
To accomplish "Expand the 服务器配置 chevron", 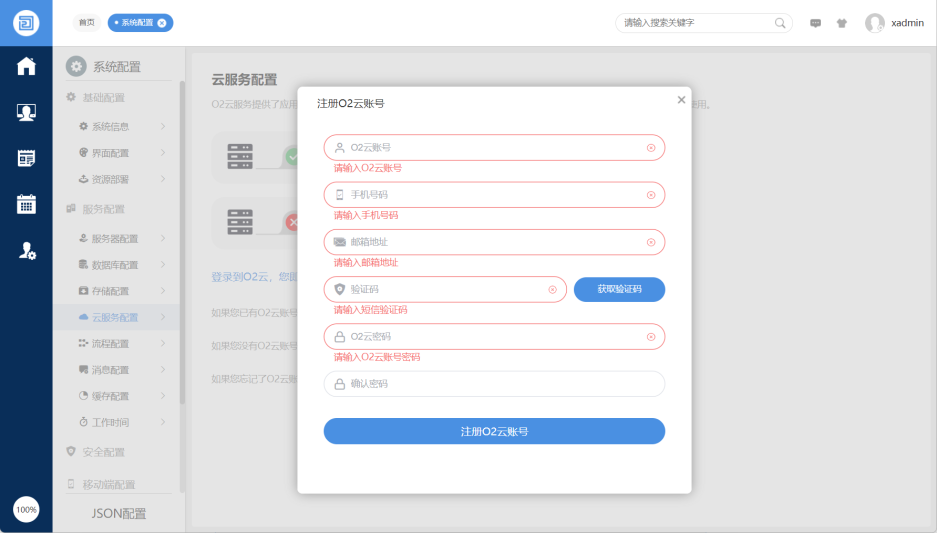I will tap(163, 238).
